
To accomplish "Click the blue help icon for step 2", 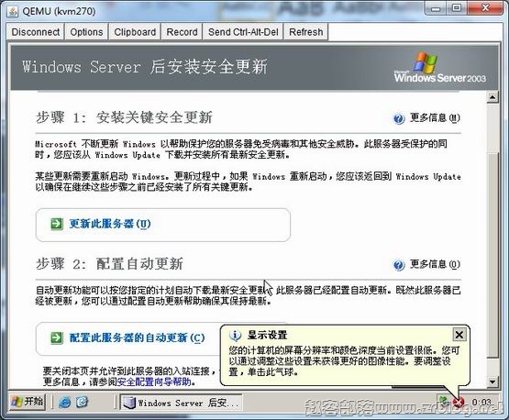I will 399,265.
